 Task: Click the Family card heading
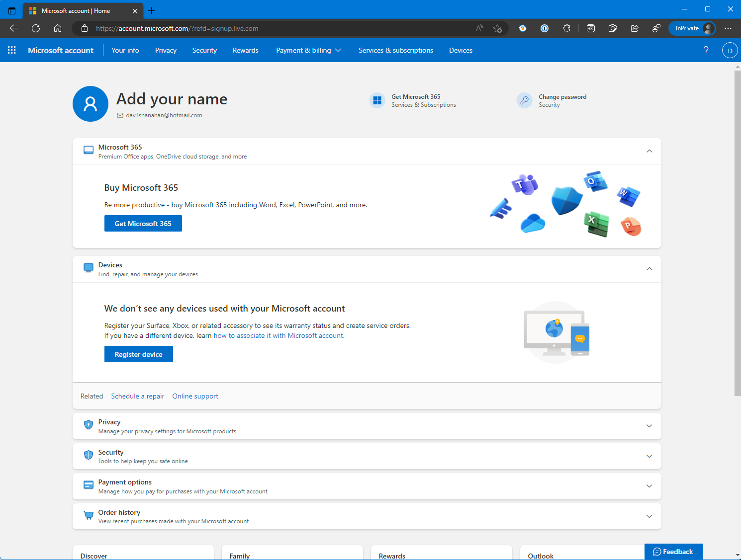pyautogui.click(x=240, y=556)
